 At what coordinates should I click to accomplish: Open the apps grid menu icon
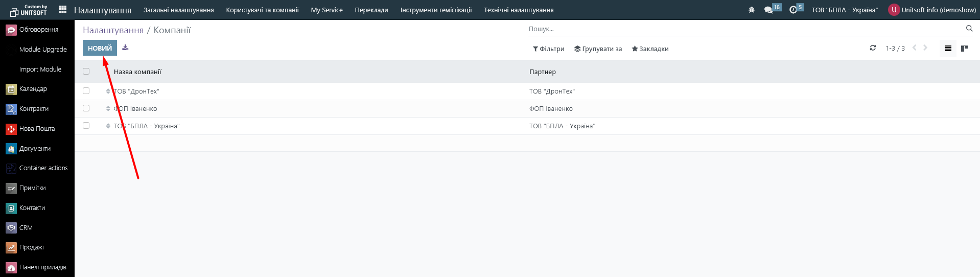62,9
